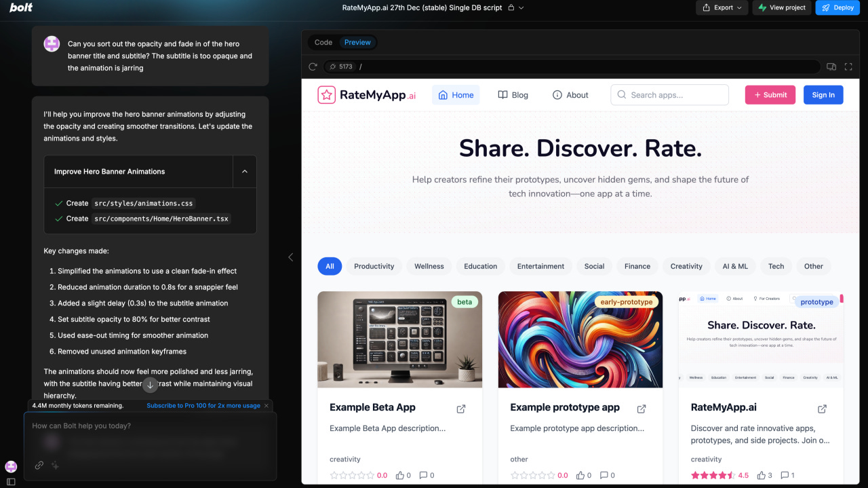The width and height of the screenshot is (868, 488).
Task: Open preview in fullscreen icon
Action: pyautogui.click(x=848, y=67)
